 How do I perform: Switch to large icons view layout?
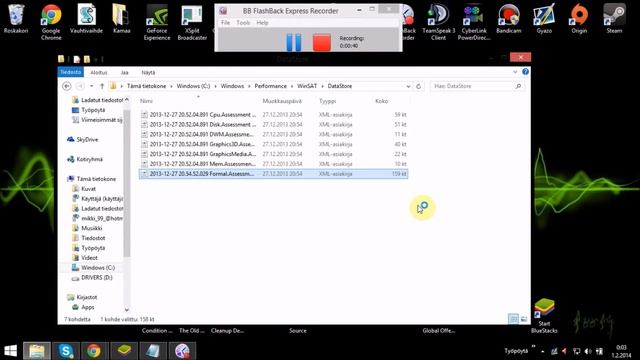click(x=524, y=319)
